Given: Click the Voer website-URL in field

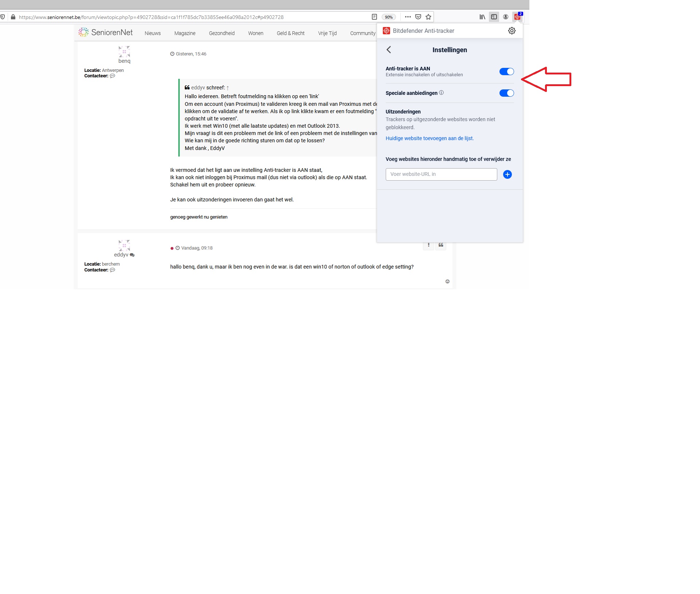Looking at the screenshot, I should (441, 174).
